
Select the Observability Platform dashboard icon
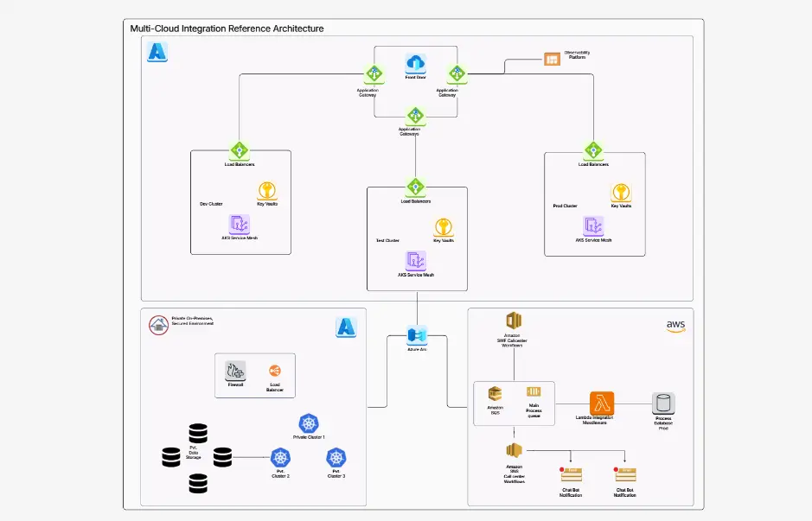(x=552, y=59)
